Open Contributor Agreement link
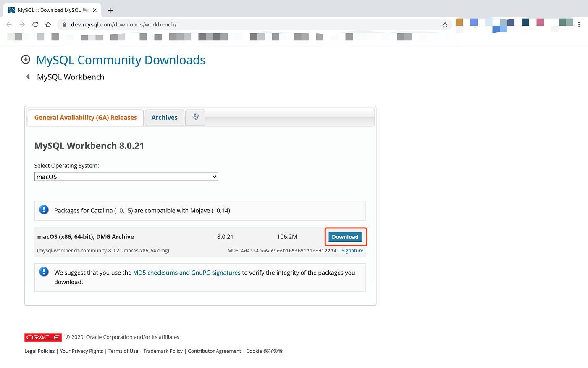Viewport: 588px width, 368px height. pos(215,351)
